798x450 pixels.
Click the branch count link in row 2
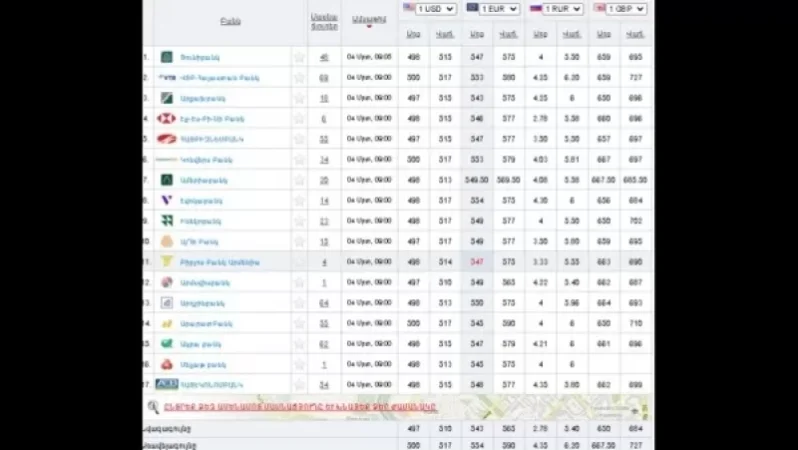coord(324,77)
